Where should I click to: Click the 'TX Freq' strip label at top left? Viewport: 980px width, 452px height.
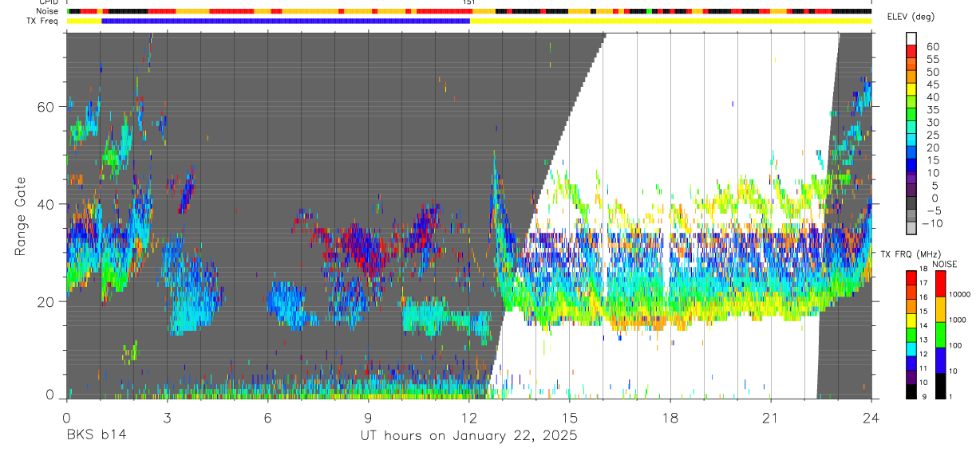point(41,22)
